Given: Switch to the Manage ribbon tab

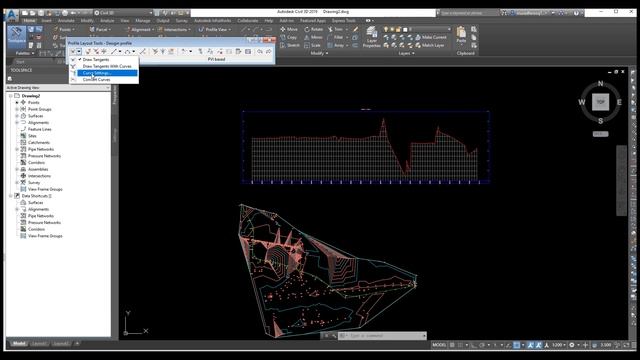Looking at the screenshot, I should click(x=143, y=20).
